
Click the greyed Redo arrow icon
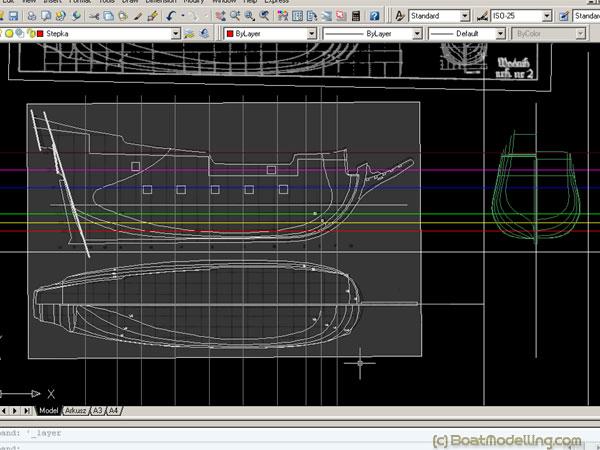coord(194,16)
